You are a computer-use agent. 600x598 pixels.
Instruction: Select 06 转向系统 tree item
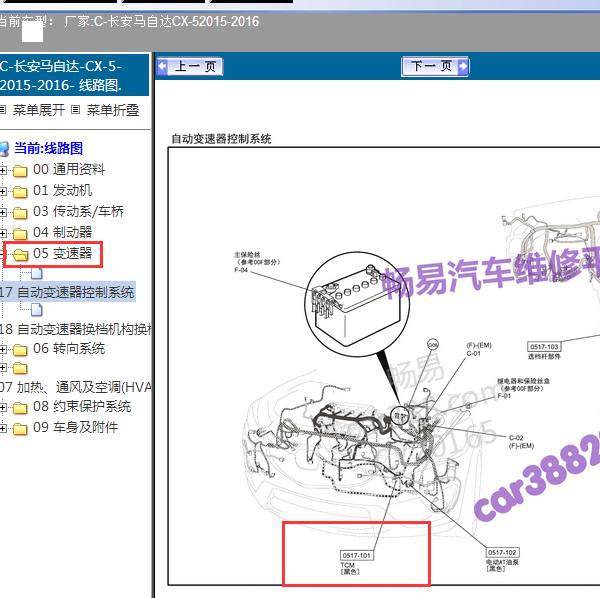click(x=69, y=349)
